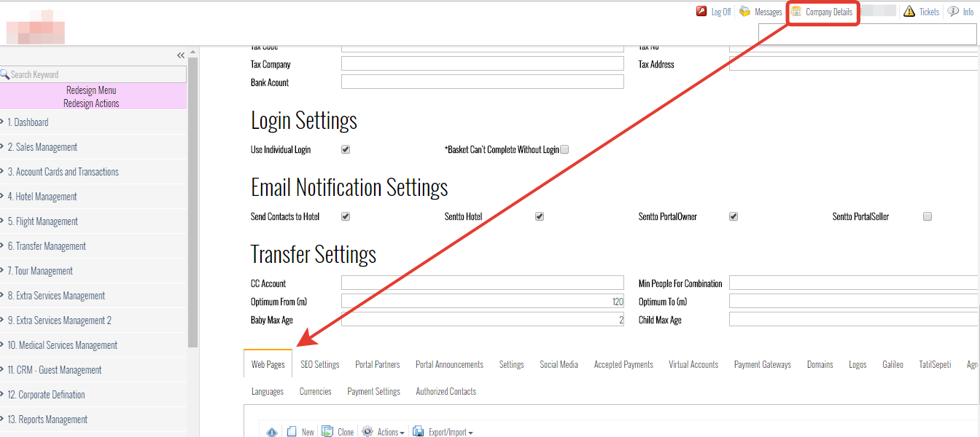Expand 3. Account Cards and Transactions arrow
Image resolution: width=980 pixels, height=437 pixels.
coord(2,171)
